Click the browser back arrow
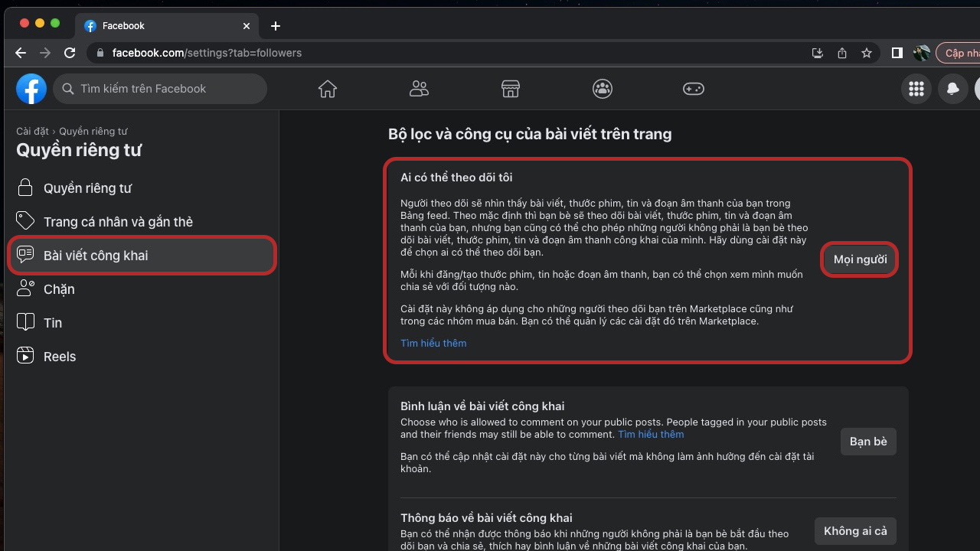The width and height of the screenshot is (980, 551). tap(21, 53)
